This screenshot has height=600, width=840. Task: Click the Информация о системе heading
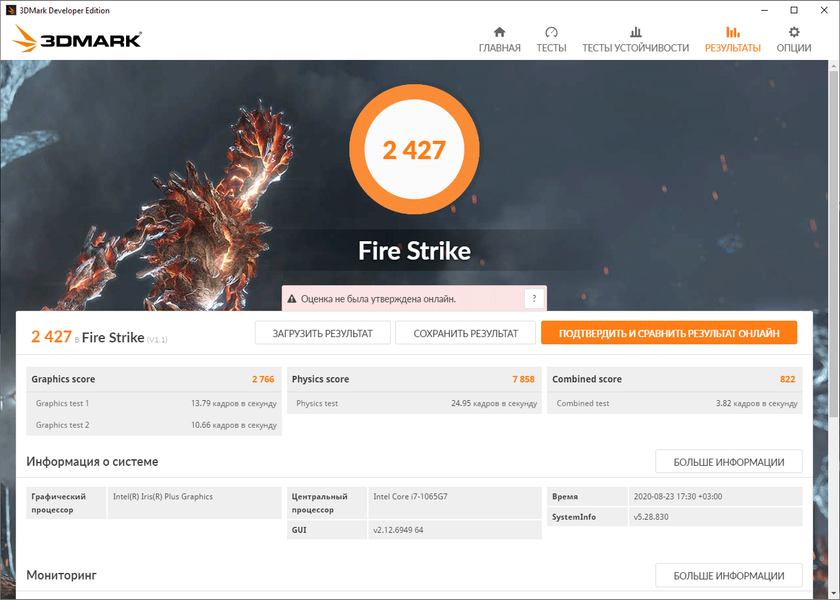tap(92, 462)
